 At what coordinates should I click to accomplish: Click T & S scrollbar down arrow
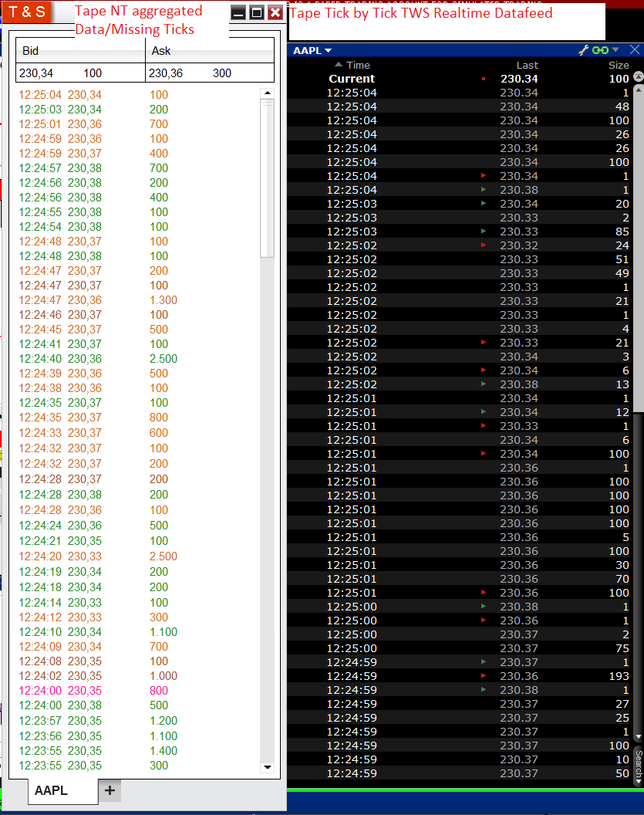tap(267, 766)
